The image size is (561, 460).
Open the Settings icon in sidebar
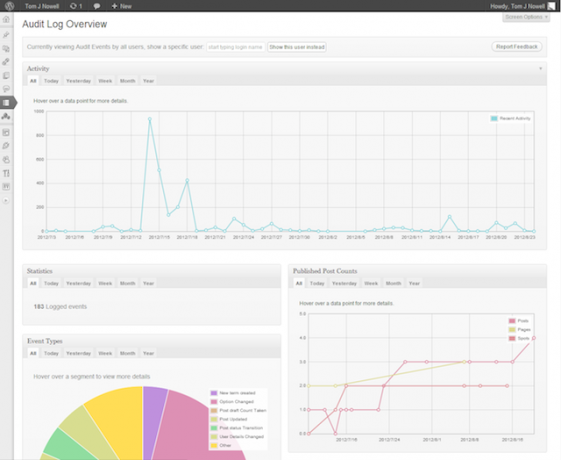[6, 186]
